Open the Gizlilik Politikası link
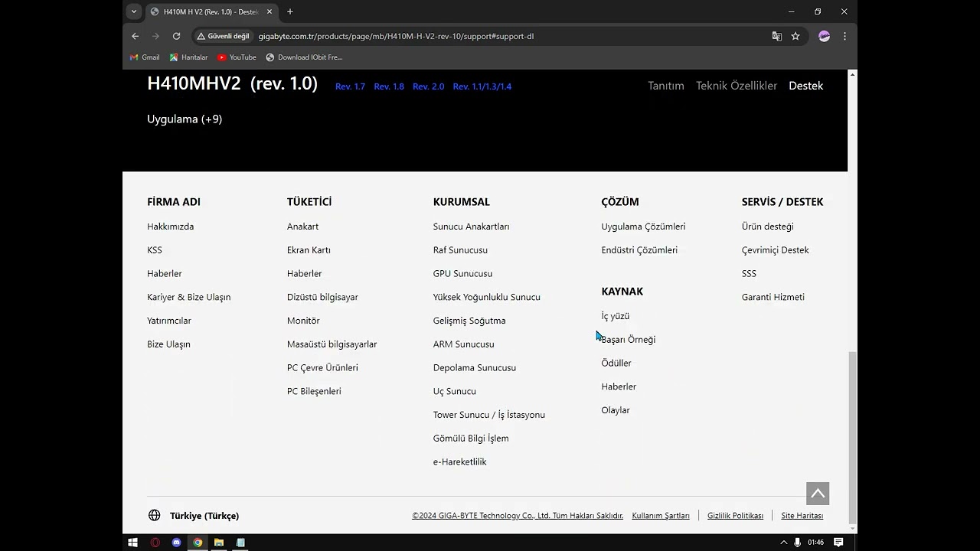980x551 pixels. click(736, 516)
